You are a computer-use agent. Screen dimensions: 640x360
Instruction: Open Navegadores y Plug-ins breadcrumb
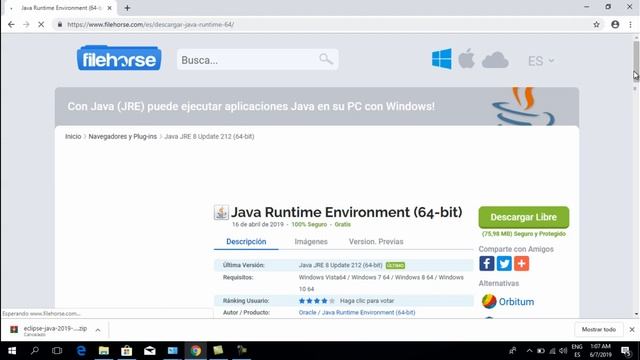click(122, 136)
